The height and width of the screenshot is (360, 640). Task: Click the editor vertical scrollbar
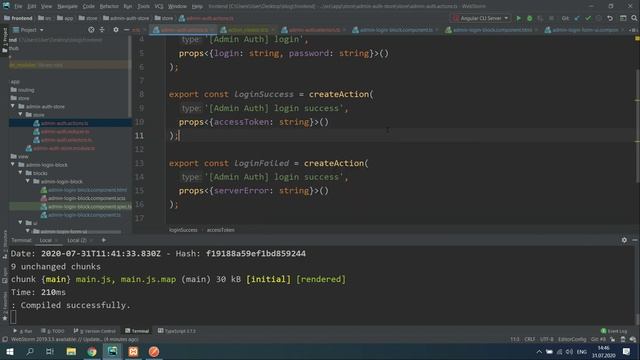click(x=637, y=127)
